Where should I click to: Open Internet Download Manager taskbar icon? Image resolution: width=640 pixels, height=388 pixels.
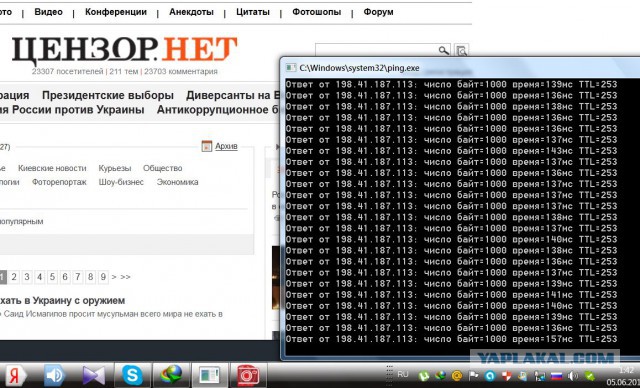click(x=171, y=375)
